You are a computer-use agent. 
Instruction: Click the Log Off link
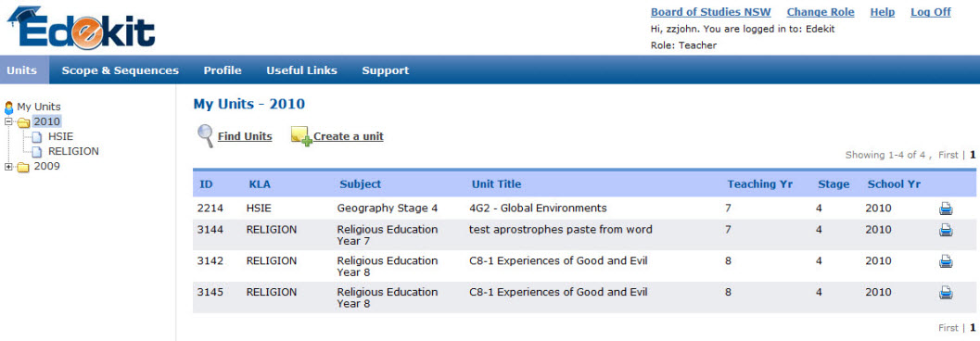(931, 12)
